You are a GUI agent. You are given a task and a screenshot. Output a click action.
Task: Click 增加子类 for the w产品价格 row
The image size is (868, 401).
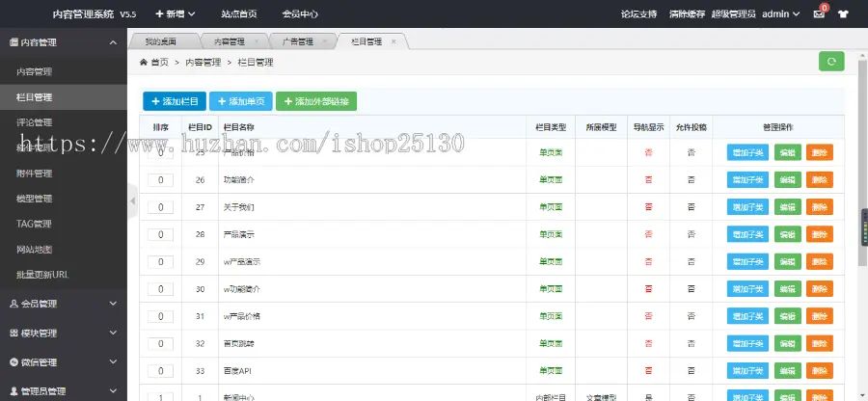point(747,316)
